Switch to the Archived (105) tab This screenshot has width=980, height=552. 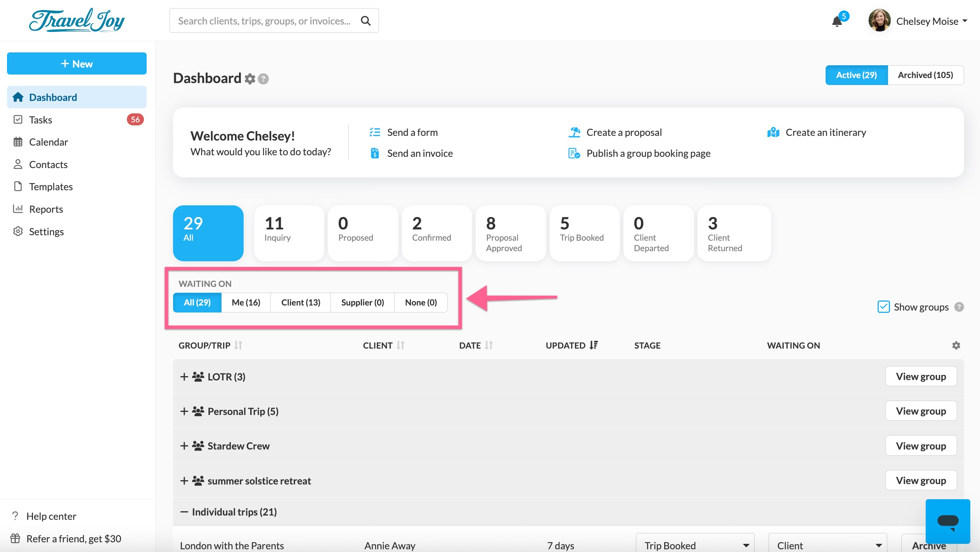pyautogui.click(x=925, y=75)
